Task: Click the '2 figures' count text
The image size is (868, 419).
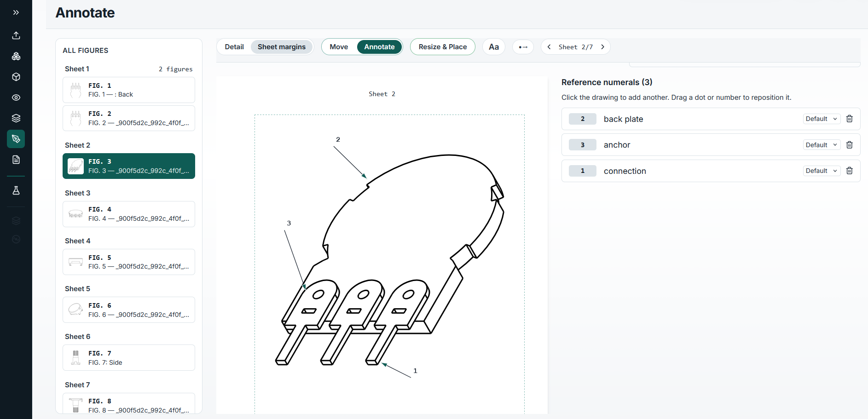Action: [176, 69]
